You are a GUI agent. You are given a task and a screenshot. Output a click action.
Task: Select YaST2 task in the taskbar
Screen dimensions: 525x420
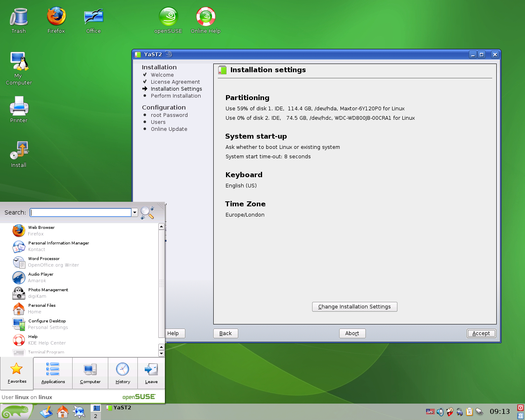click(119, 408)
